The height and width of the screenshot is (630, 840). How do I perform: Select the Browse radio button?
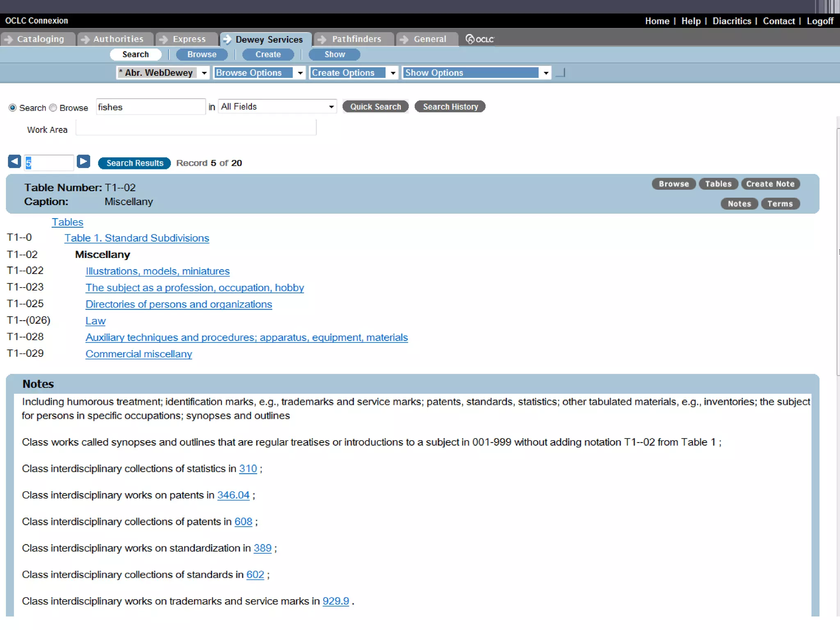coord(53,108)
